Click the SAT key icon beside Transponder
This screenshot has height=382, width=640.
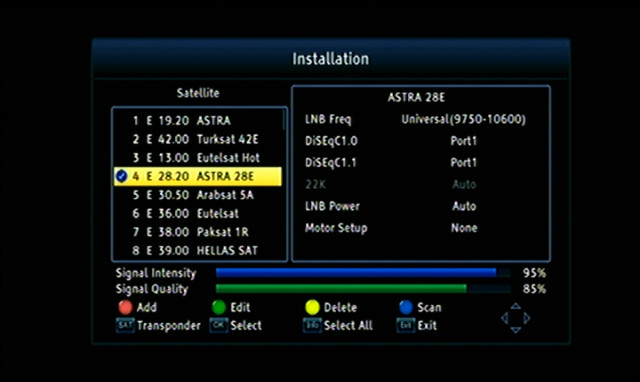pyautogui.click(x=125, y=325)
